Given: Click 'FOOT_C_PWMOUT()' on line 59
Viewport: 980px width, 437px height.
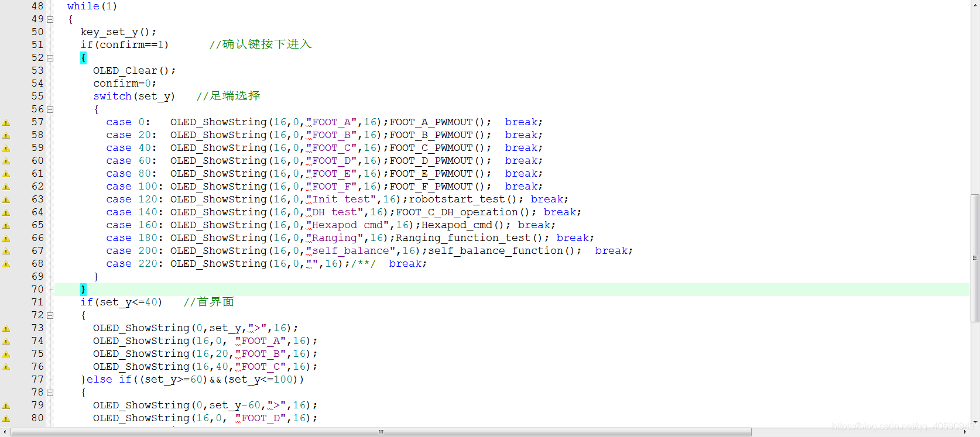Looking at the screenshot, I should pyautogui.click(x=437, y=148).
